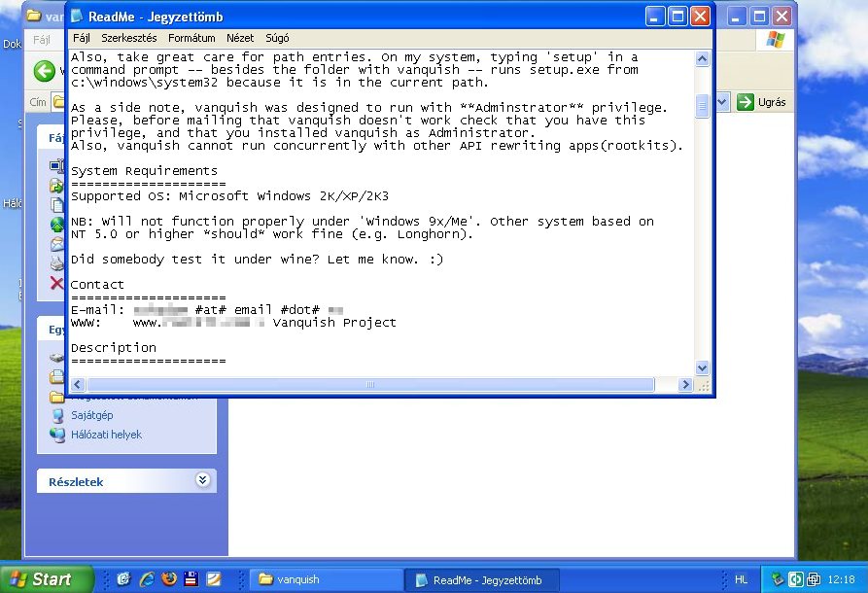Open the Start menu
868x593 pixels.
(x=46, y=579)
